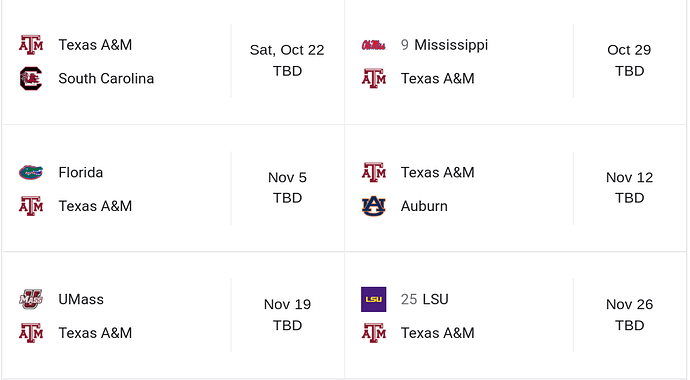Click the South Carolina Gamecocks logo

[31, 79]
